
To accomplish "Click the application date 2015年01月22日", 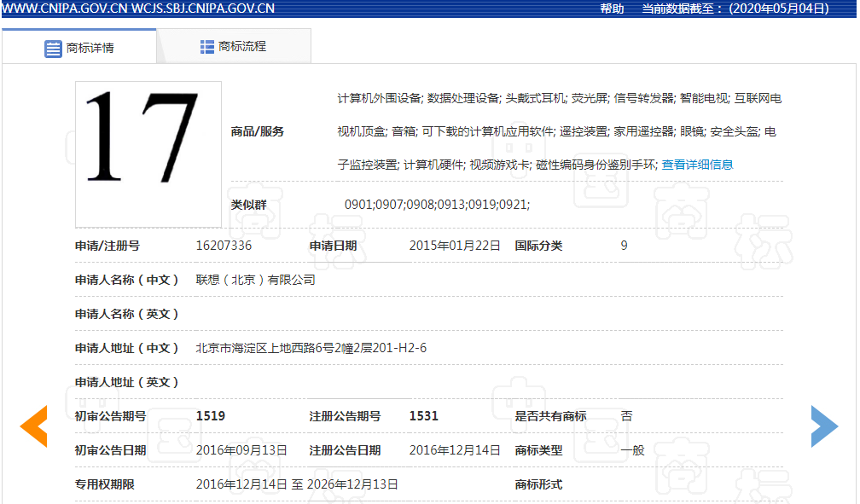I will point(455,246).
